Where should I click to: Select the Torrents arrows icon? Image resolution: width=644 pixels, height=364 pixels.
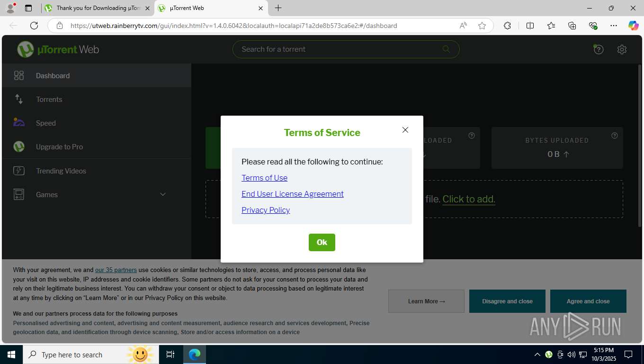click(x=19, y=99)
